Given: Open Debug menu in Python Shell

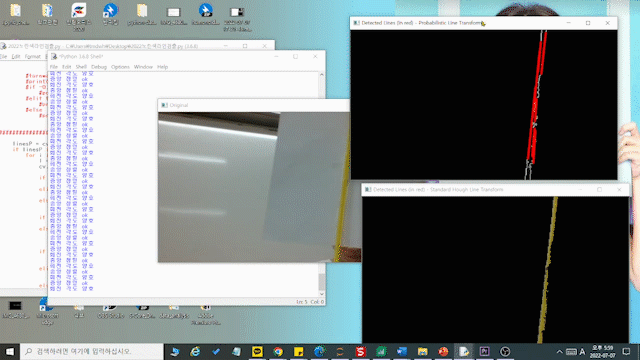Looking at the screenshot, I should coord(99,67).
